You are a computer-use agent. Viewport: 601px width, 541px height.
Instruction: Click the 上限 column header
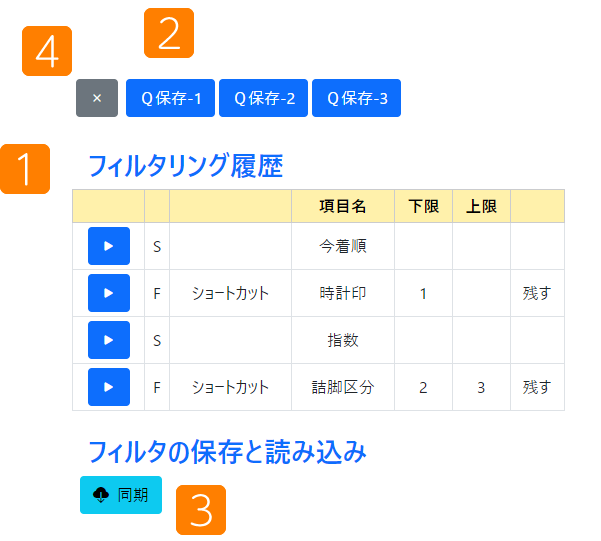click(481, 206)
